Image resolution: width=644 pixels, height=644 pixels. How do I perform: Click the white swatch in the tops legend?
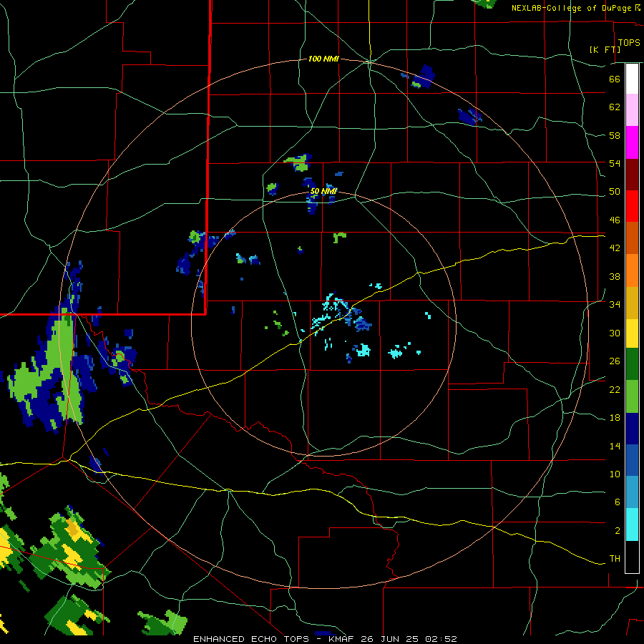tap(632, 79)
